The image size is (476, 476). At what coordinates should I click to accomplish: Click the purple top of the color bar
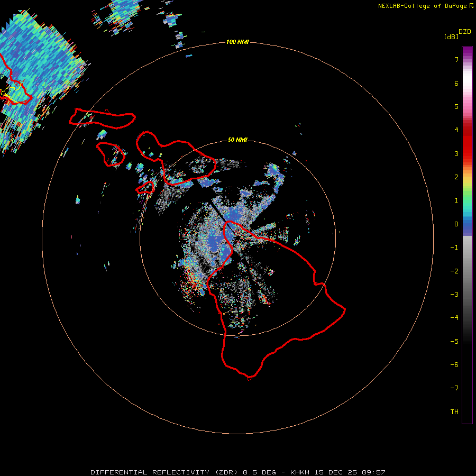467,51
